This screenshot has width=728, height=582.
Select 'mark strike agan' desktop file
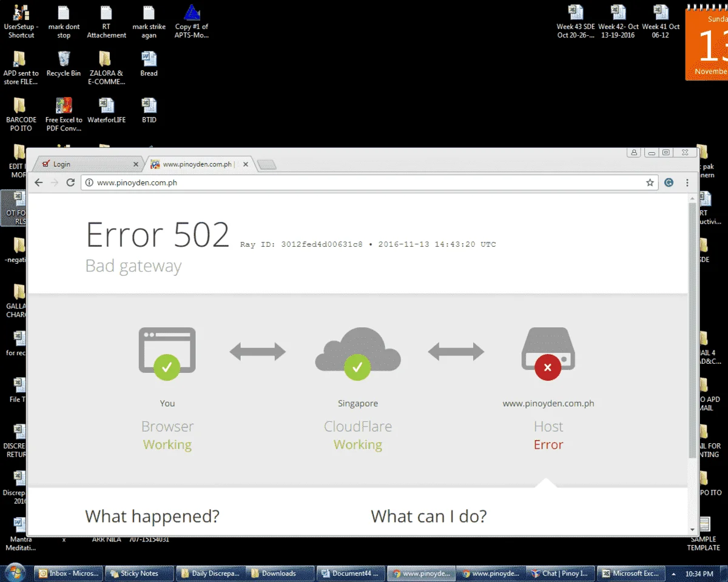pyautogui.click(x=149, y=22)
